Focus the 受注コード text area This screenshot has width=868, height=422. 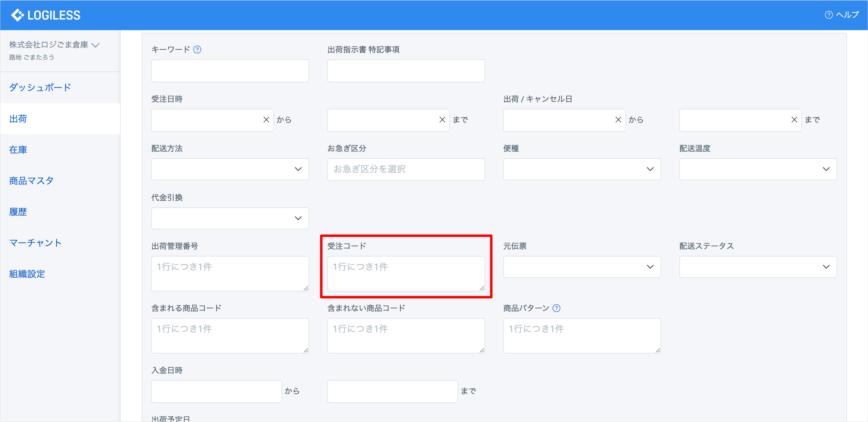point(406,274)
